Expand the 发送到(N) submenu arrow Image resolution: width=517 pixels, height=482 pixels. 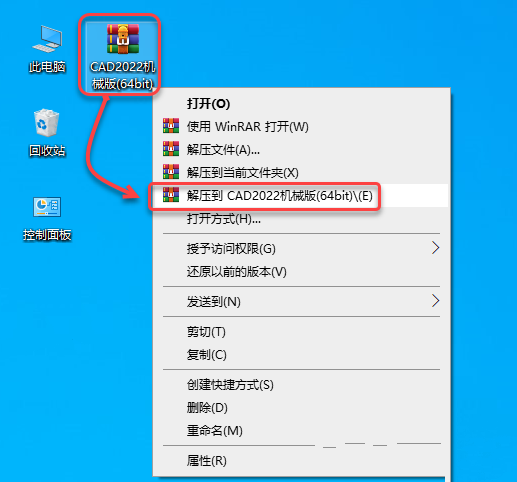[435, 301]
